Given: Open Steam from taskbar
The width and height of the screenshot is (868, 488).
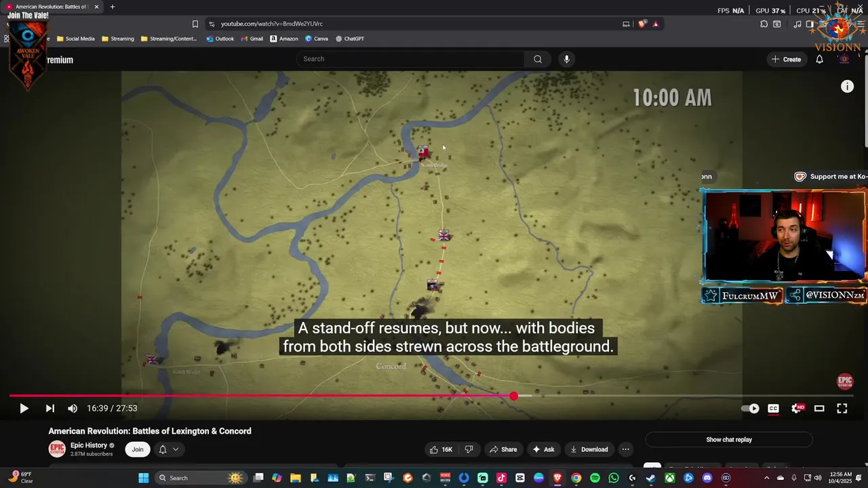Looking at the screenshot, I should point(650,478).
